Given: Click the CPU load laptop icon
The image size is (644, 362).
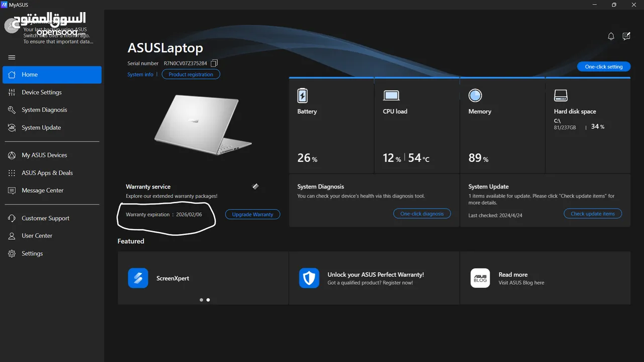Looking at the screenshot, I should 391,96.
